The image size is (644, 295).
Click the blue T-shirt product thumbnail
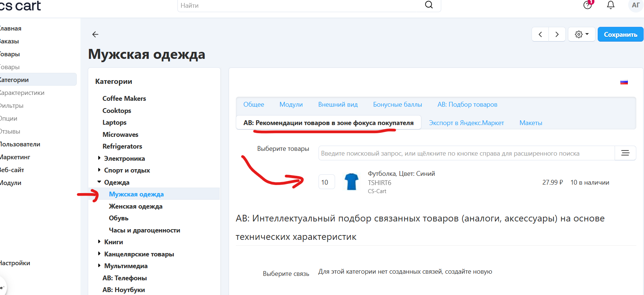click(x=352, y=182)
